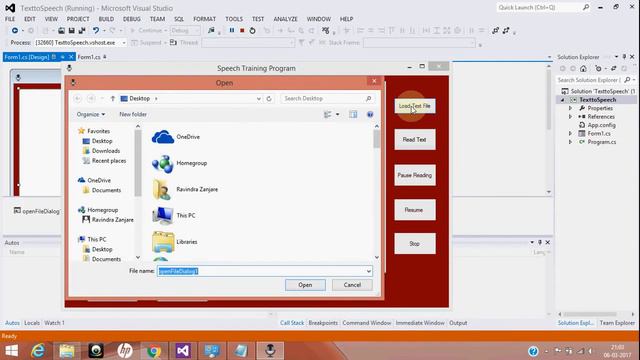This screenshot has height=360, width=640.
Task: Switch to the Breakpoints tab
Action: 323,323
